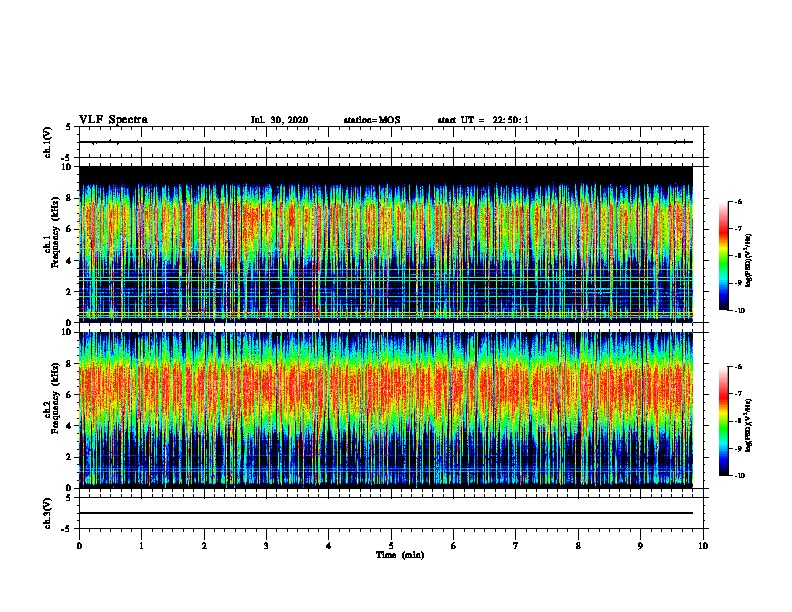The width and height of the screenshot is (792, 612).
Task: Click the ch.1 spectrogram panel
Action: pyautogui.click(x=386, y=244)
